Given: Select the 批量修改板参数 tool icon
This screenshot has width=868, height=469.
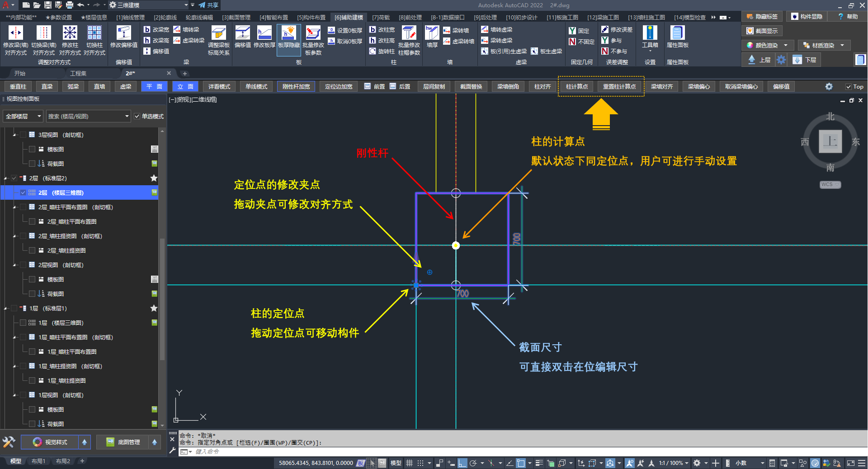Looking at the screenshot, I should (313, 33).
